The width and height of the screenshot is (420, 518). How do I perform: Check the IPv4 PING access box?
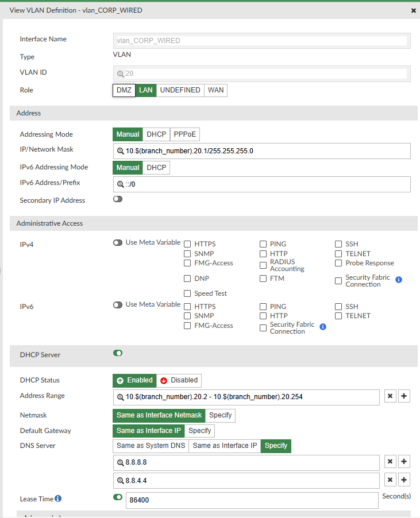(x=263, y=244)
